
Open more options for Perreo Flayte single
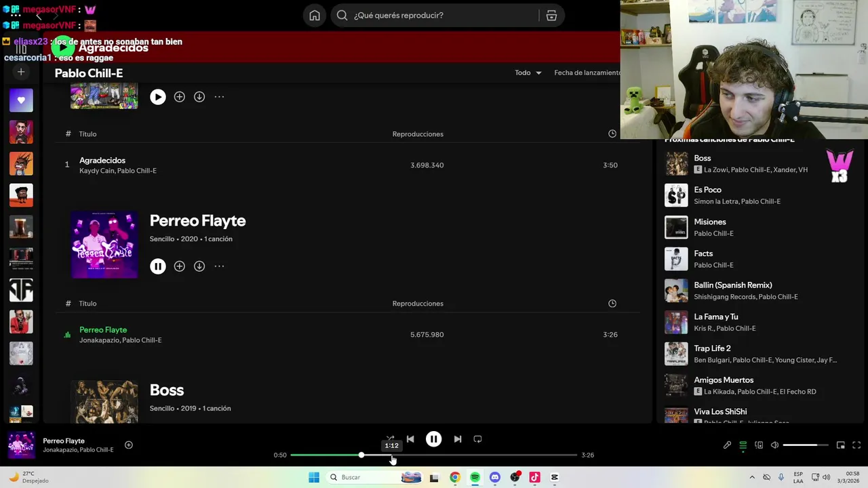pyautogui.click(x=219, y=266)
